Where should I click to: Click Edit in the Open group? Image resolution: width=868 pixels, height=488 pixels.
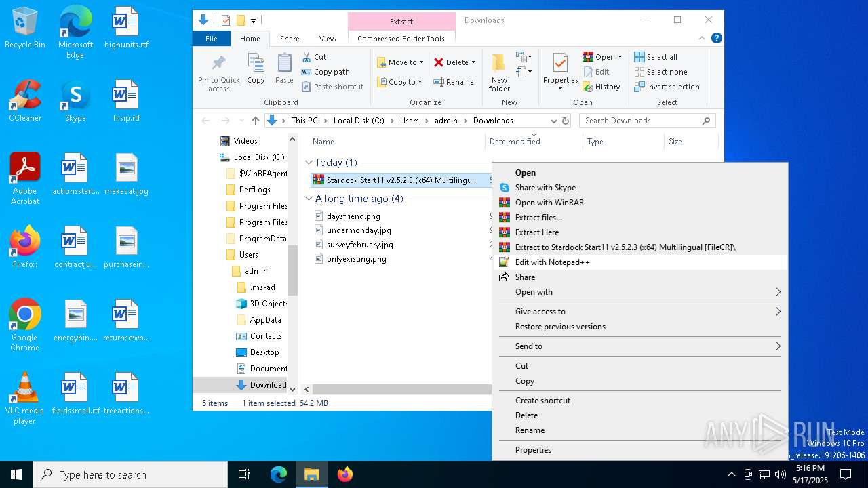tap(596, 72)
